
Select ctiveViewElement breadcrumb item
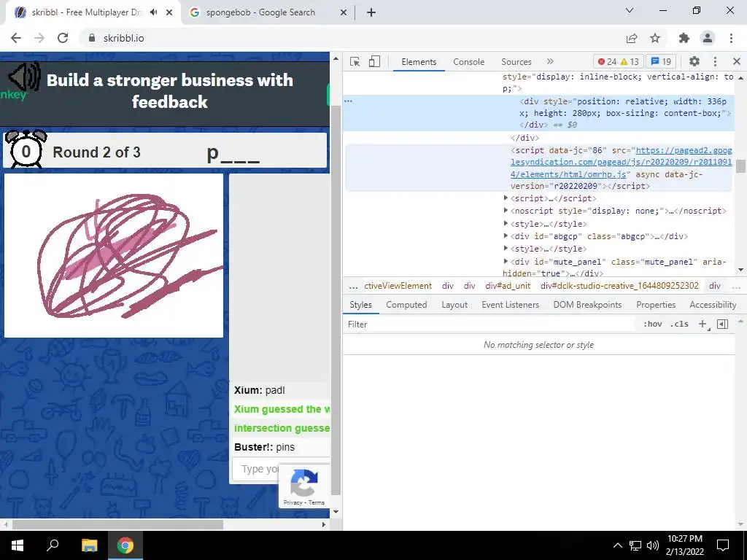click(398, 286)
